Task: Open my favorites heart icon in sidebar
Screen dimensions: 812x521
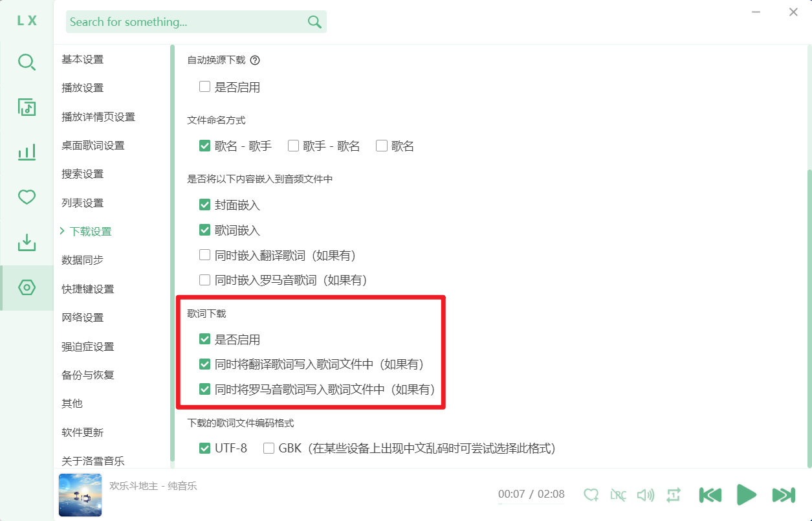Action: tap(27, 197)
